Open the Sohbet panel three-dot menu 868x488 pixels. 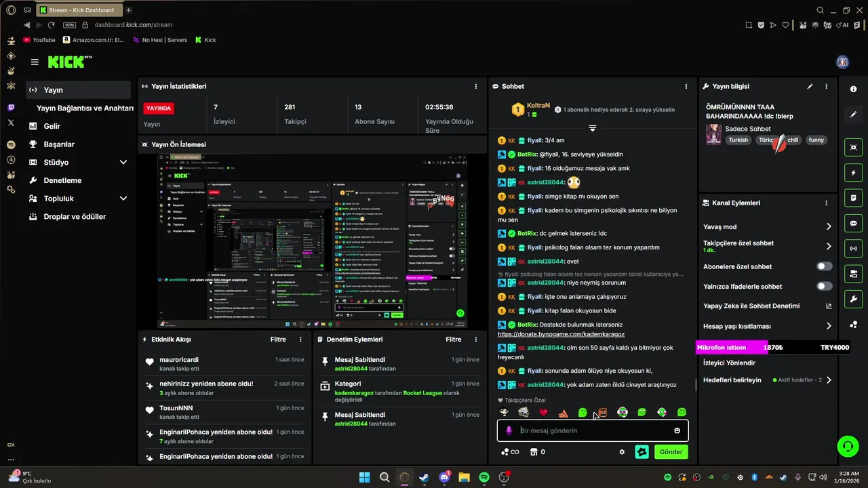pos(686,87)
